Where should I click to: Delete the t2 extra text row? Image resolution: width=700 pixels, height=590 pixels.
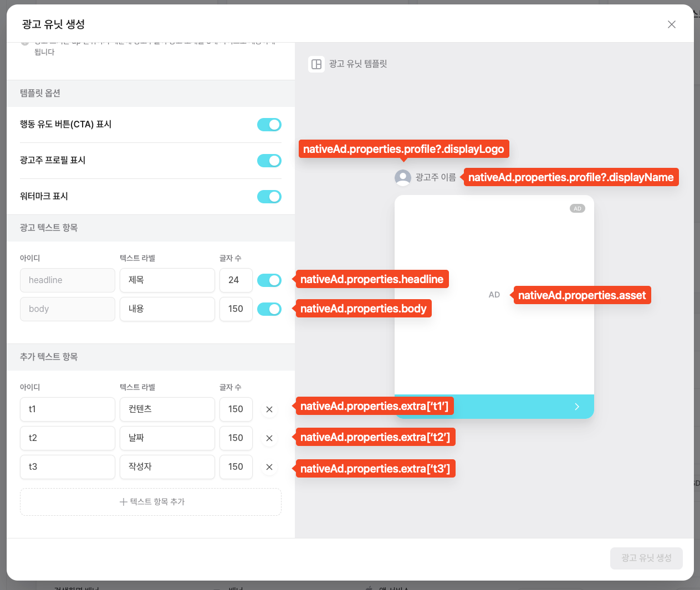click(269, 438)
